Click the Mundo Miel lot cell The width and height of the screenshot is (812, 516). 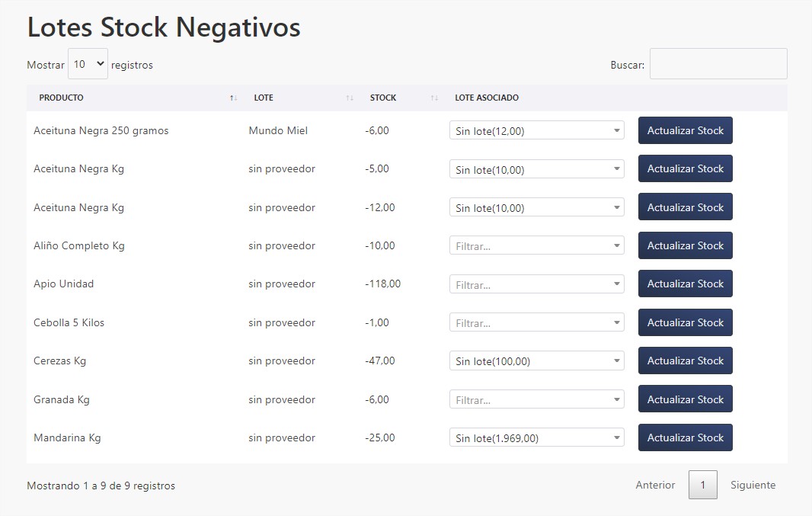[x=278, y=130]
